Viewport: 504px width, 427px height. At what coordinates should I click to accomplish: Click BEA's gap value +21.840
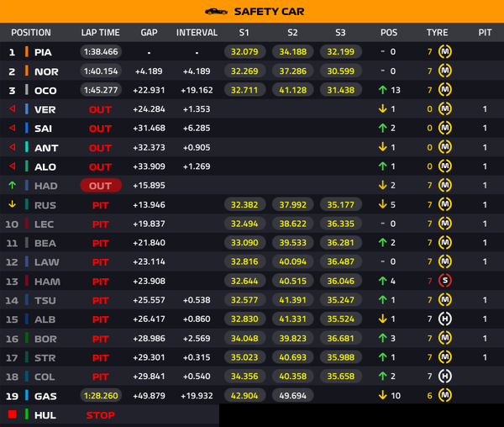point(150,243)
